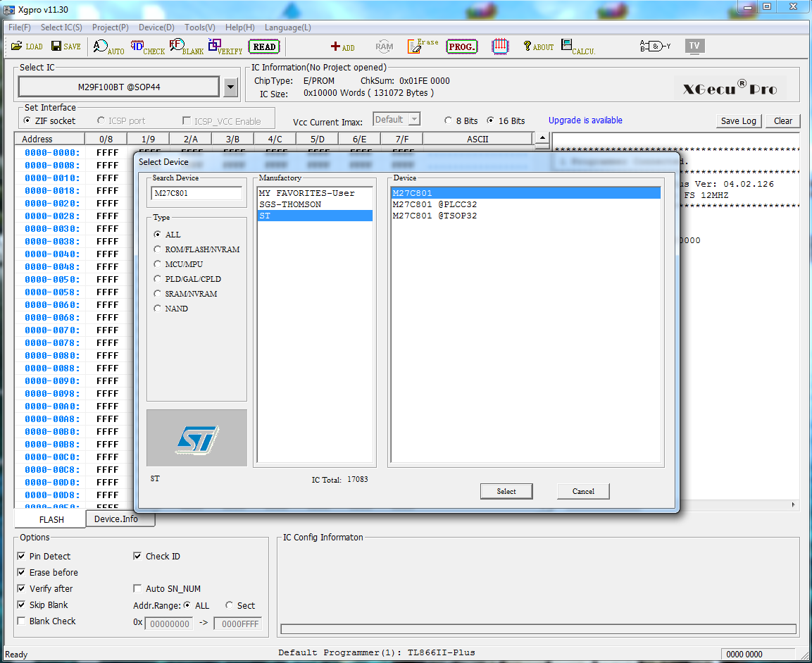Open the Tools(V) menu
812x663 pixels.
point(200,27)
